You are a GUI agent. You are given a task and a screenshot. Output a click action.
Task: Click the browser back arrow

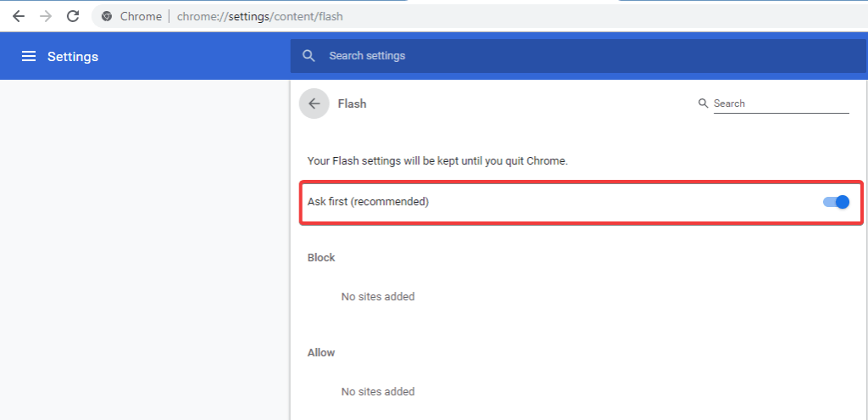[x=18, y=16]
